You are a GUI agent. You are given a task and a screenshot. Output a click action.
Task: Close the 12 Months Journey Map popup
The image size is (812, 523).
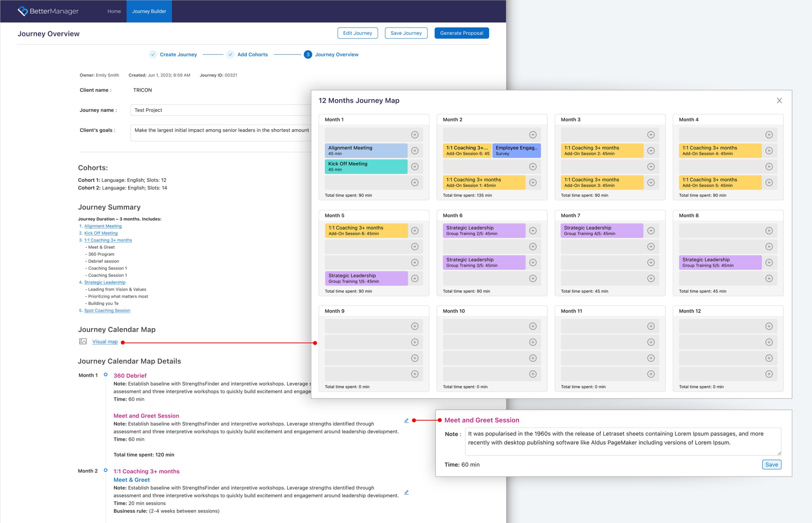click(x=779, y=101)
